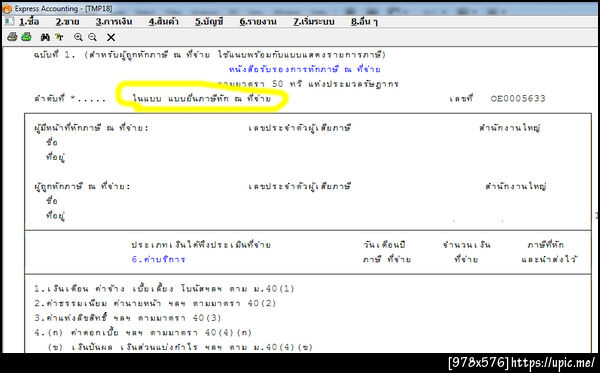
Task: Zoom in with the plus magnifier
Action: click(x=78, y=37)
